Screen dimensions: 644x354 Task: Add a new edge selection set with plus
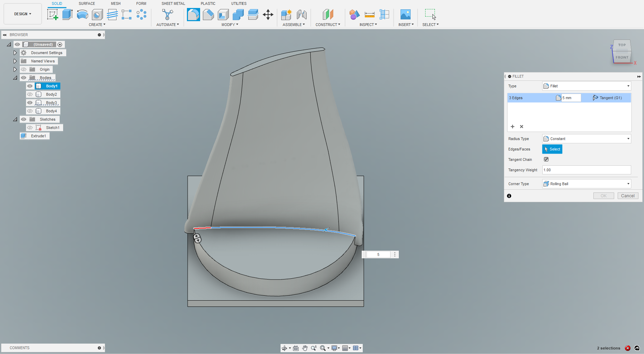pos(513,127)
